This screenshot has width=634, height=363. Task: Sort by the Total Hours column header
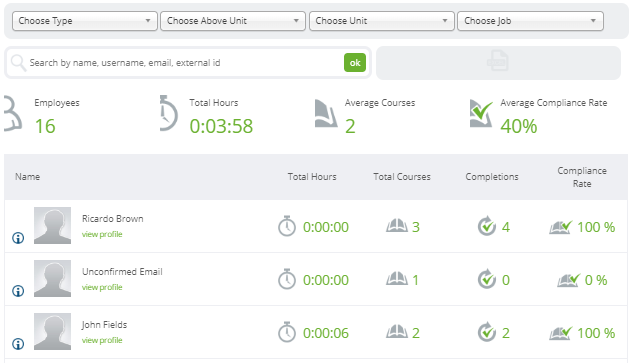[312, 177]
